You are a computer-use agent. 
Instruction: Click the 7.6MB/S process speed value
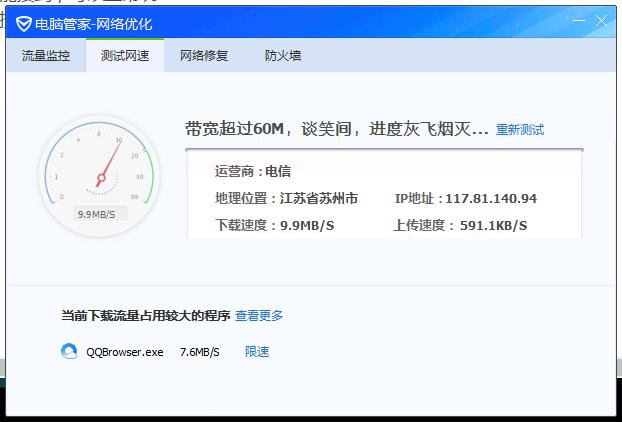tap(200, 352)
